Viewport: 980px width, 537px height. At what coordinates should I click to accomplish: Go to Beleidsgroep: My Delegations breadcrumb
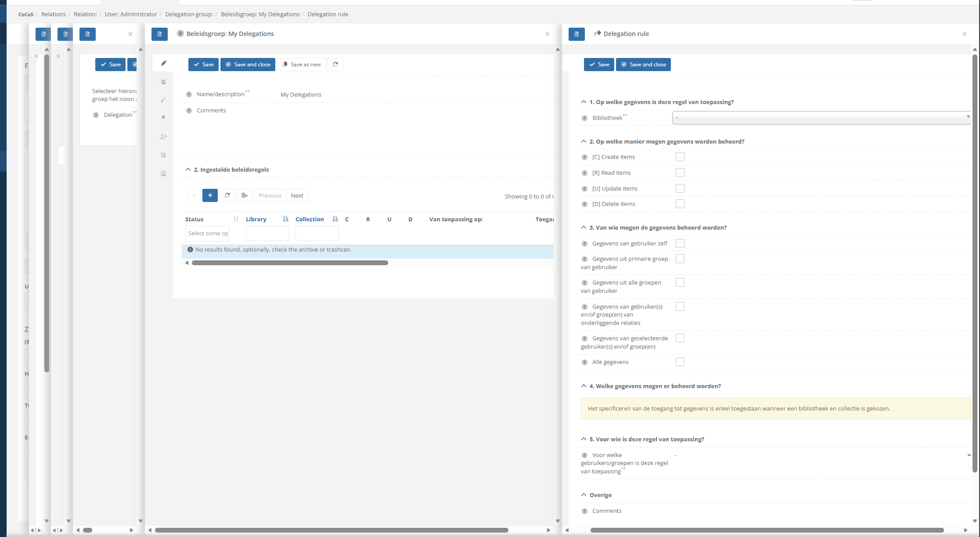coord(260,14)
